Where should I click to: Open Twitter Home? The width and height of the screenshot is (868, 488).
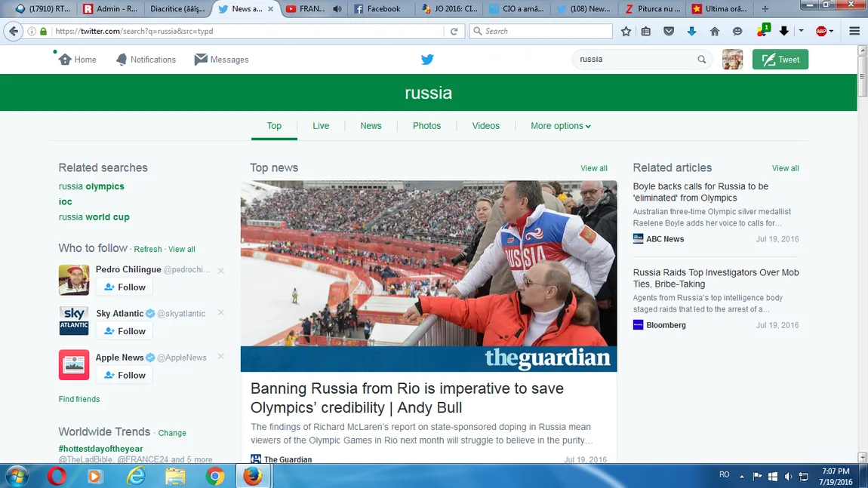78,59
